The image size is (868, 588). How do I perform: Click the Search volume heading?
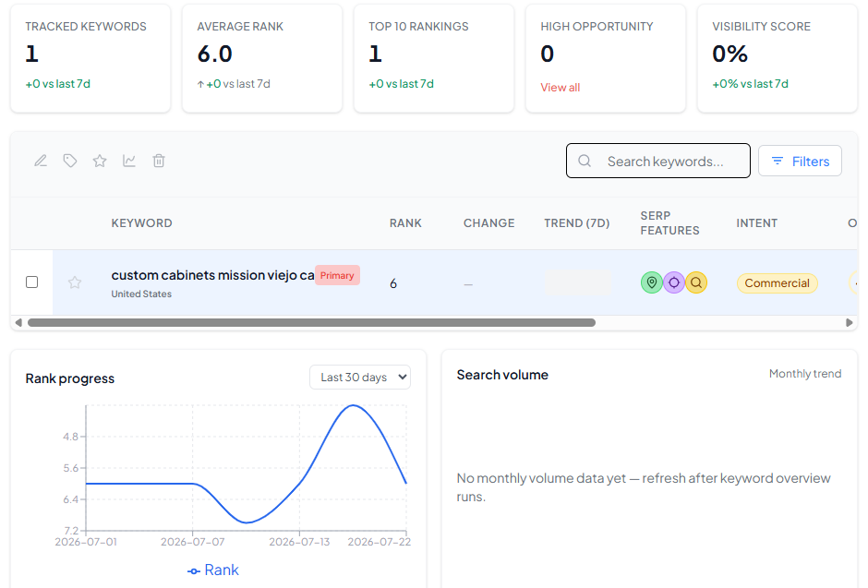(502, 375)
